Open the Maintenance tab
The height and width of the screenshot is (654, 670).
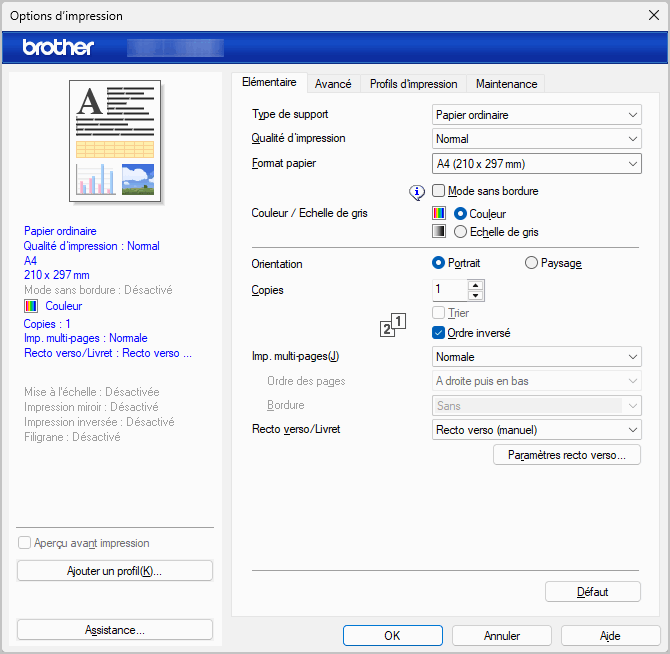(x=506, y=84)
